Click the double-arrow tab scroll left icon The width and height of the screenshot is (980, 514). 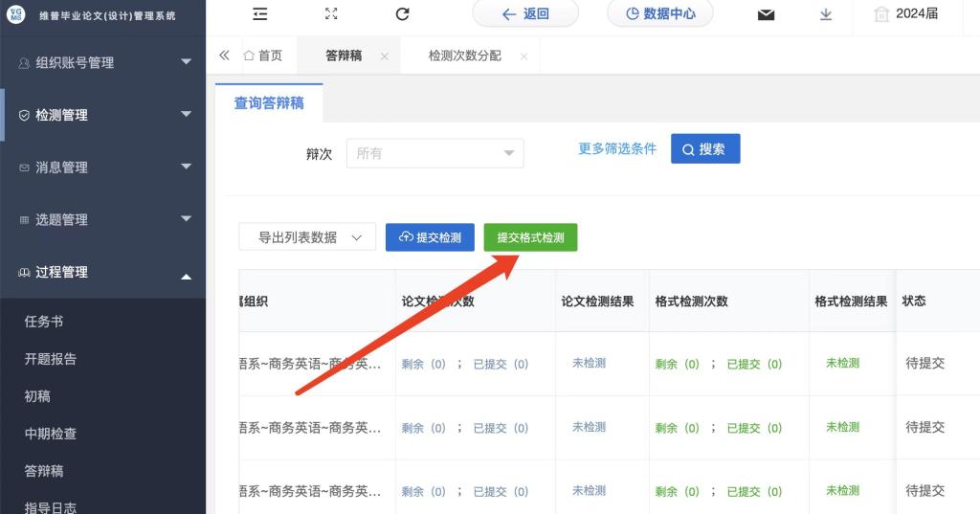coord(224,56)
